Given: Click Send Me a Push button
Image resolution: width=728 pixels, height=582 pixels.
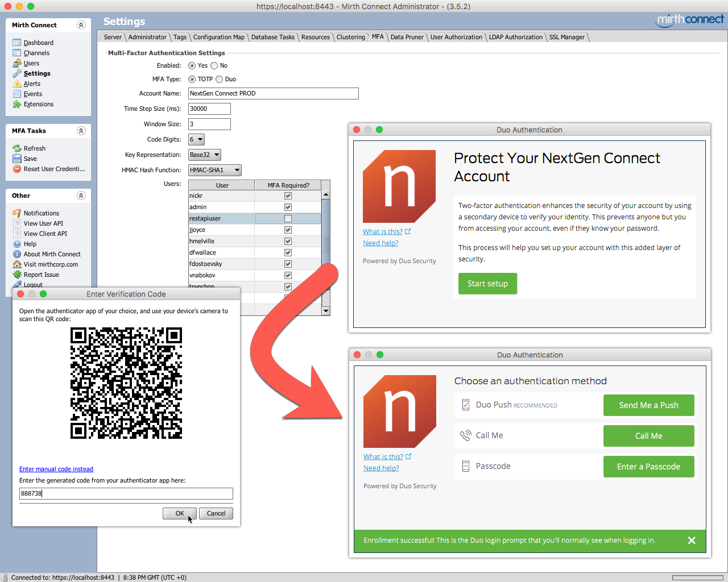Looking at the screenshot, I should pos(648,405).
